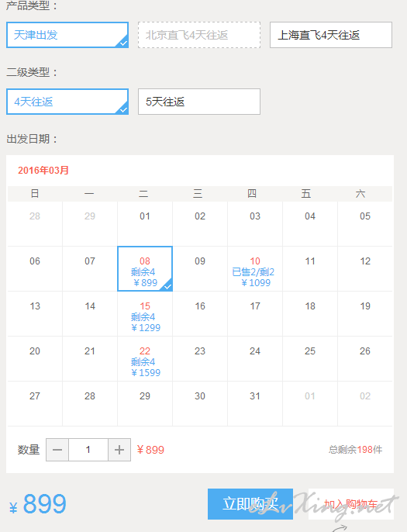407x532 pixels.
Task: Click the 立即购买 buy now button
Action: pyautogui.click(x=250, y=504)
